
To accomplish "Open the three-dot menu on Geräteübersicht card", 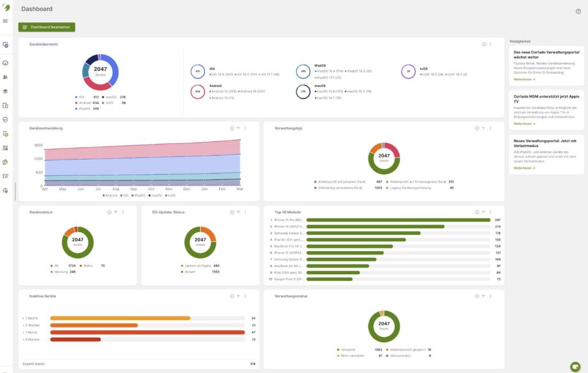I will [490, 44].
